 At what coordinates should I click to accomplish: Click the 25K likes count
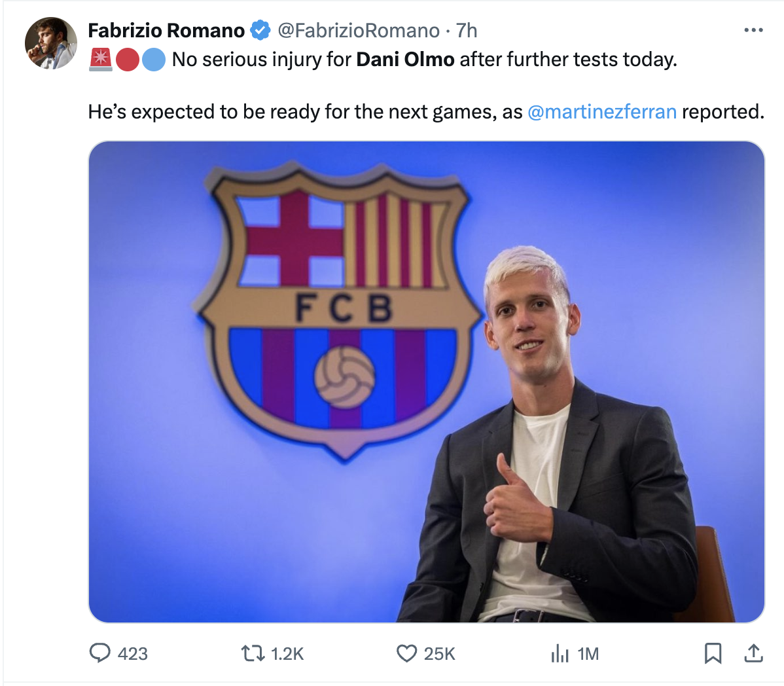click(440, 653)
